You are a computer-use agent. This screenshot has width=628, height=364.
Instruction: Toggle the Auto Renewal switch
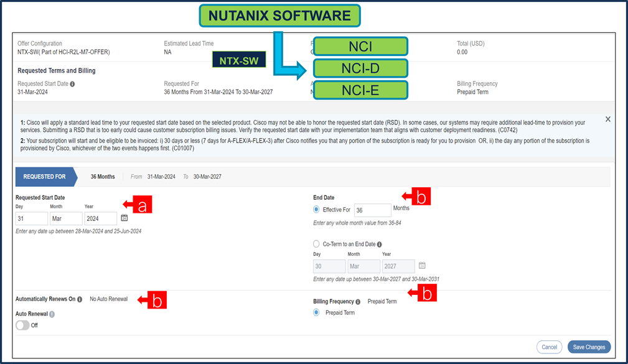23,325
